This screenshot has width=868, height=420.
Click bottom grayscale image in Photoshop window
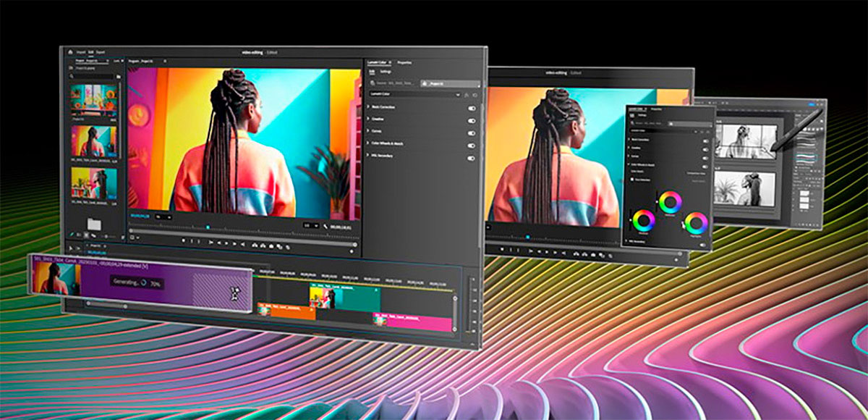[745, 189]
